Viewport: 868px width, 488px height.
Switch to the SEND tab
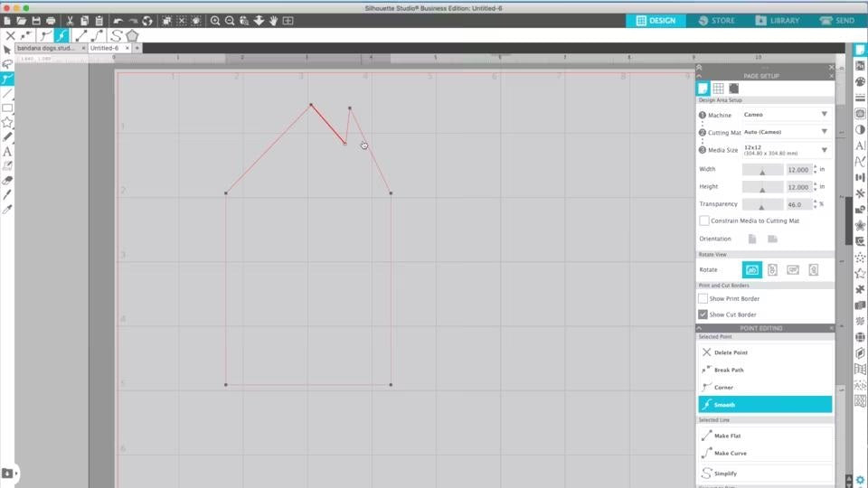pyautogui.click(x=837, y=21)
